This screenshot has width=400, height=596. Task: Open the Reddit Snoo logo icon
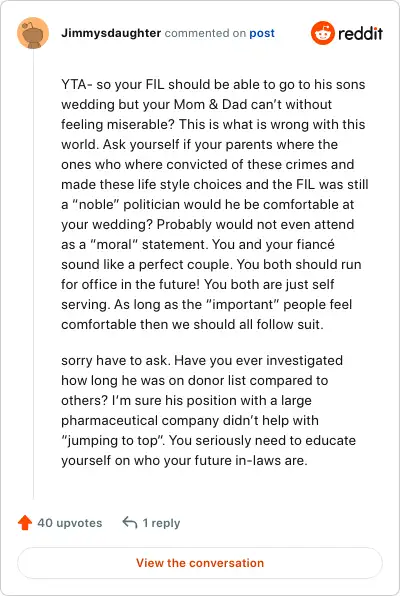(322, 33)
